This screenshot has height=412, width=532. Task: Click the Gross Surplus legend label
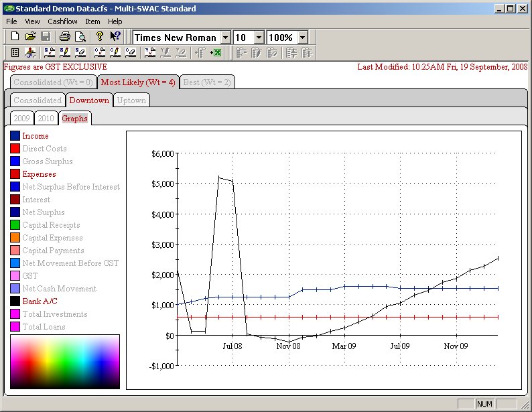(x=47, y=161)
